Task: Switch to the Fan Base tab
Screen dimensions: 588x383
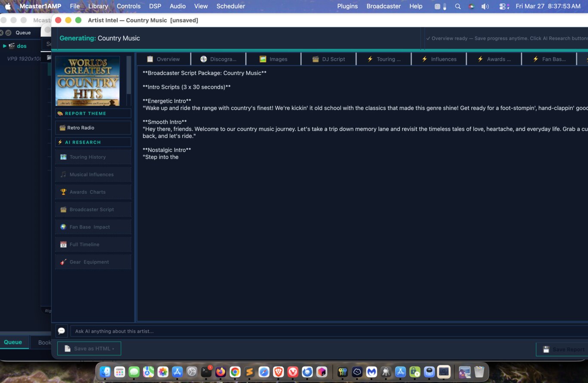Action: click(549, 59)
